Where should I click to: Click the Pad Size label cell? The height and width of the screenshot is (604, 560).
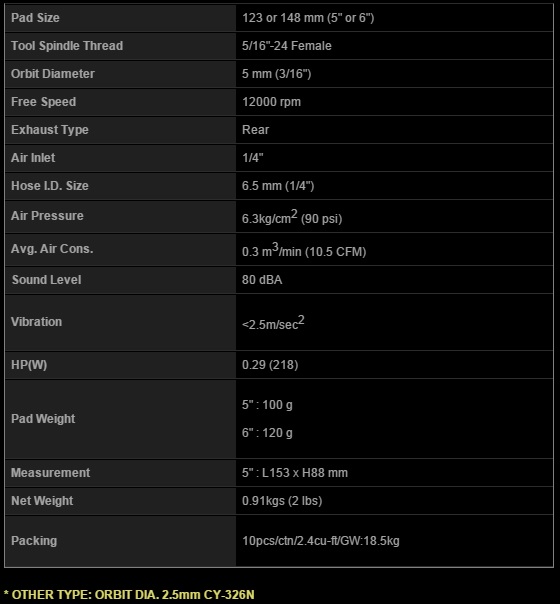tap(120, 18)
